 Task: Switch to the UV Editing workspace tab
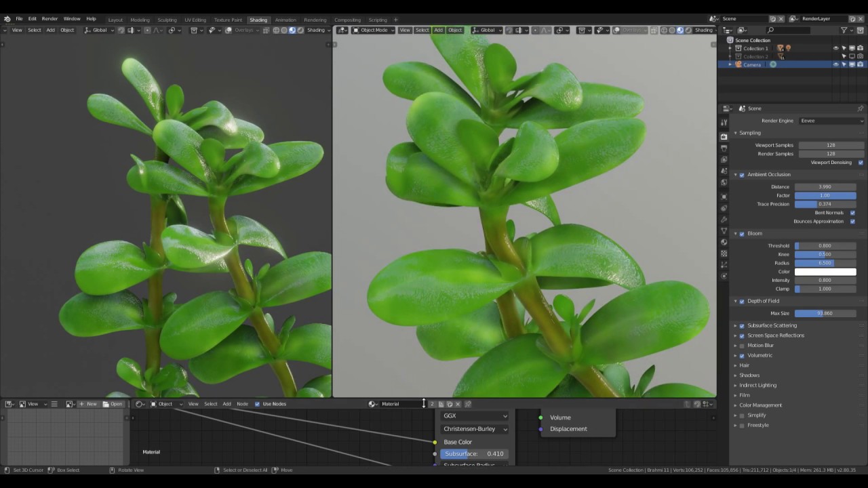[195, 20]
